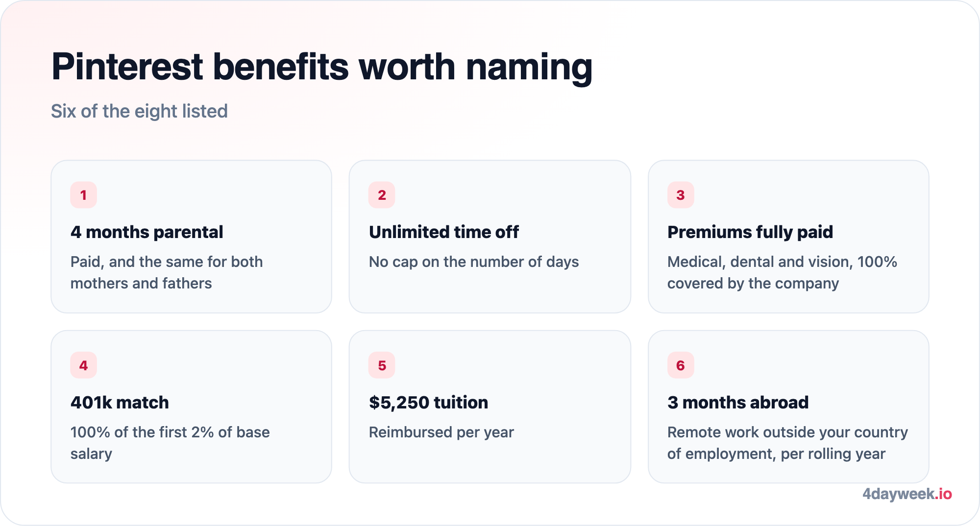The image size is (980, 526).
Task: Click the number 4 badge icon
Action: click(83, 365)
